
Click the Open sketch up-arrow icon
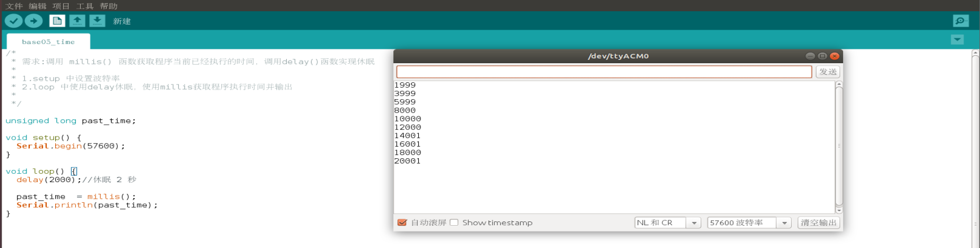tap(77, 21)
